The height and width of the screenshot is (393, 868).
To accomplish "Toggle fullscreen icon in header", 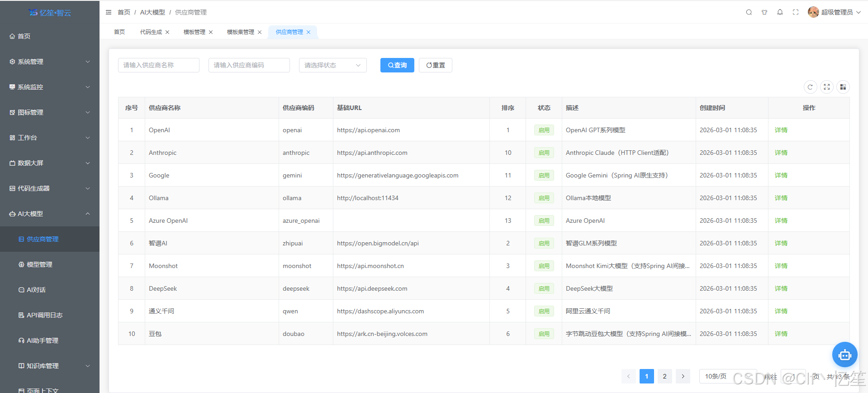I will (x=796, y=12).
